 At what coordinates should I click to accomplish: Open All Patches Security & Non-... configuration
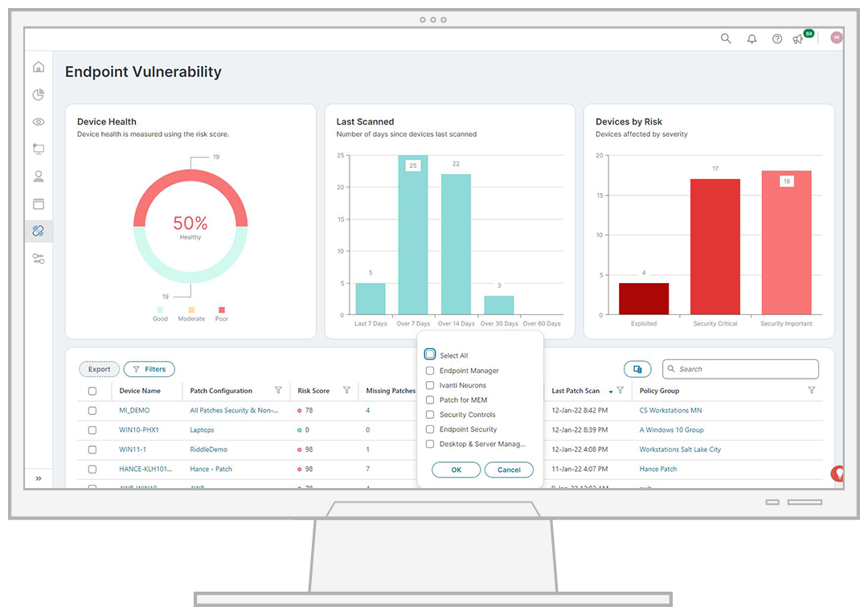point(234,410)
